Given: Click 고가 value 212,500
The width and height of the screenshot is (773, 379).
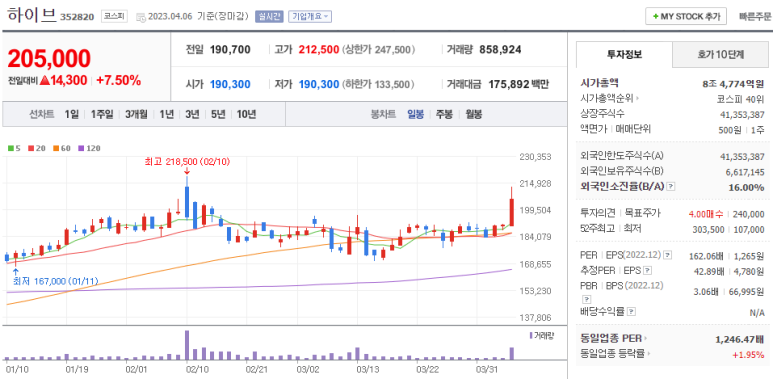Looking at the screenshot, I should (x=319, y=50).
